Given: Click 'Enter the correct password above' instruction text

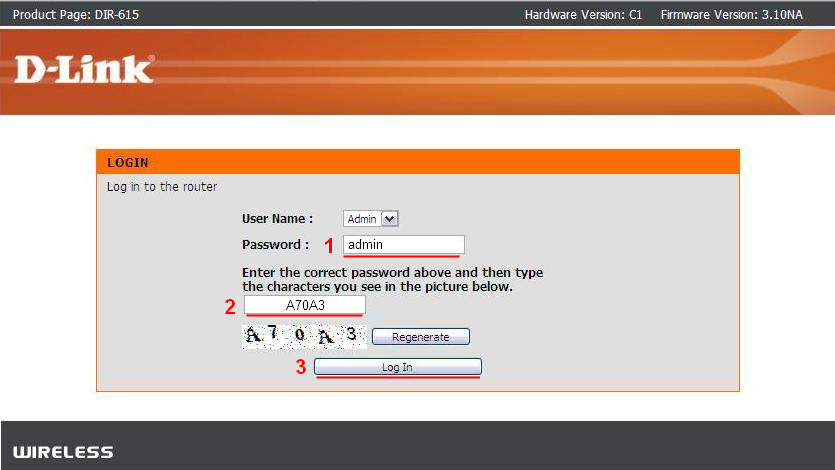Looking at the screenshot, I should (392, 279).
